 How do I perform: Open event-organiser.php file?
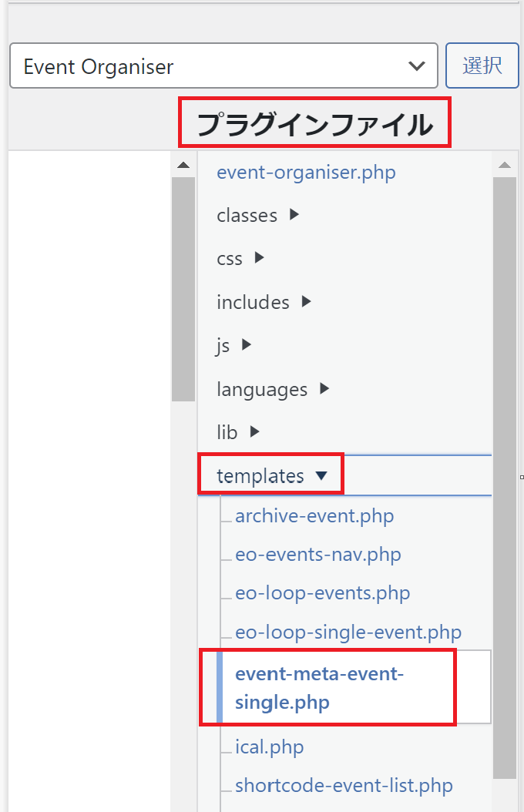306,173
